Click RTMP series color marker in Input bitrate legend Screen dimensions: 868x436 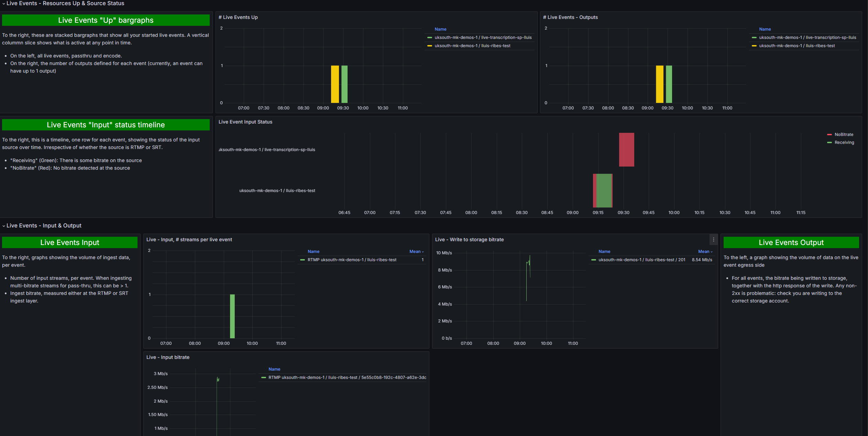click(264, 377)
